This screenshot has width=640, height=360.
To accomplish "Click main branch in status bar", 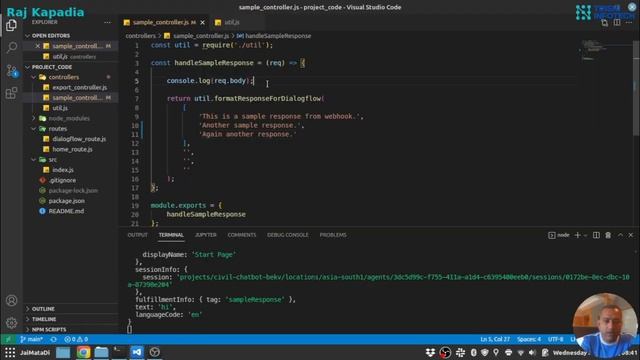I will 31,339.
